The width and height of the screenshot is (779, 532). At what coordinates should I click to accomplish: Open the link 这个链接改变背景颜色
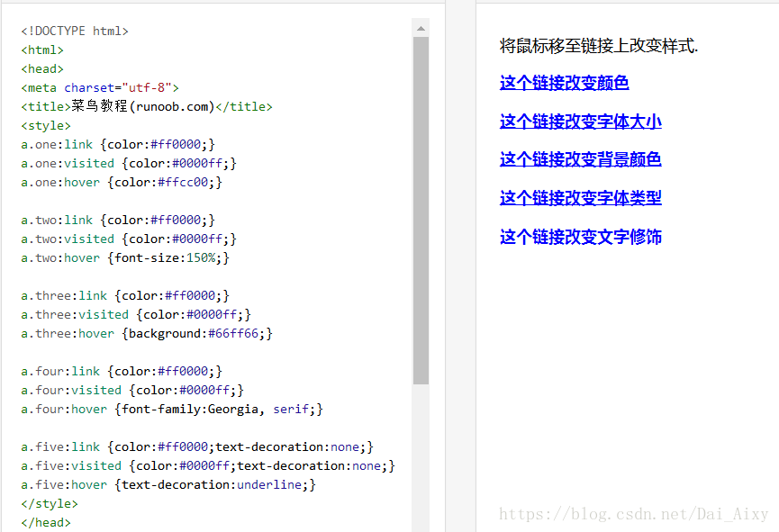(x=580, y=159)
